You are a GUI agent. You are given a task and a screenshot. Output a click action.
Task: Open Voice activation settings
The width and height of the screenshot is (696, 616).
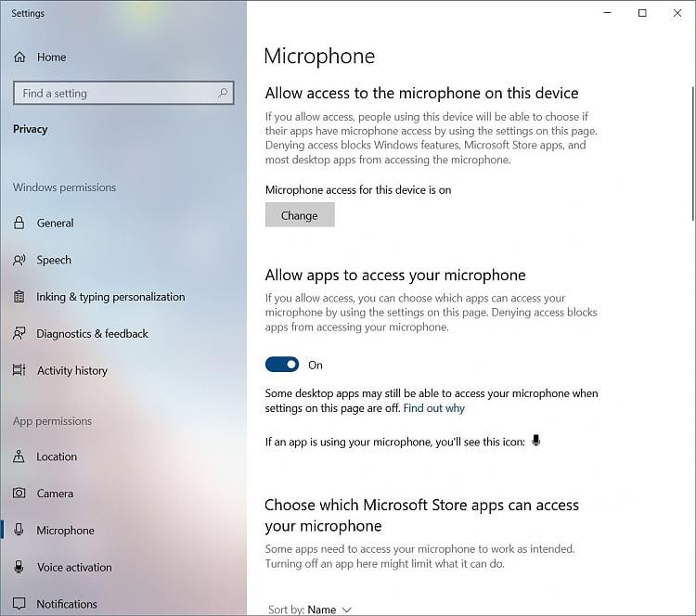[x=74, y=567]
